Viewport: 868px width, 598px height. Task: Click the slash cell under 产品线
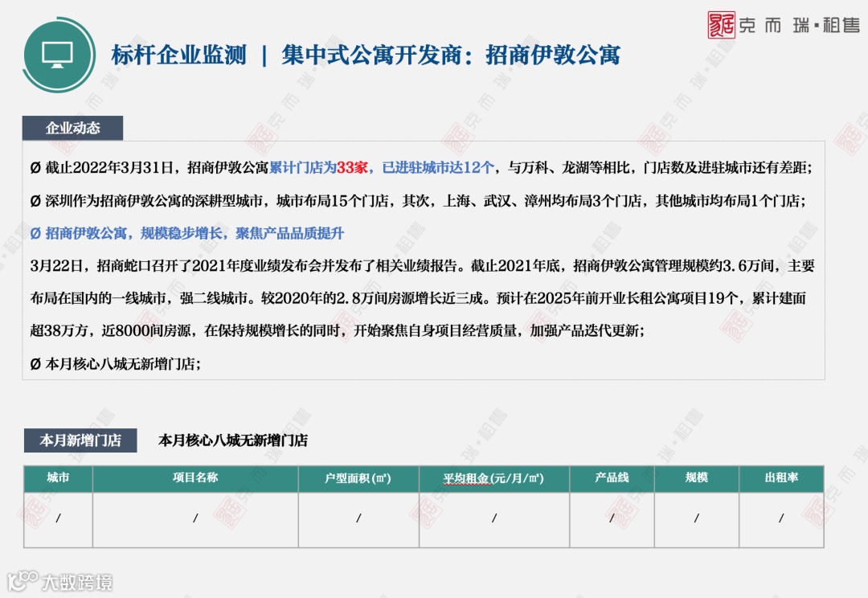pos(612,520)
